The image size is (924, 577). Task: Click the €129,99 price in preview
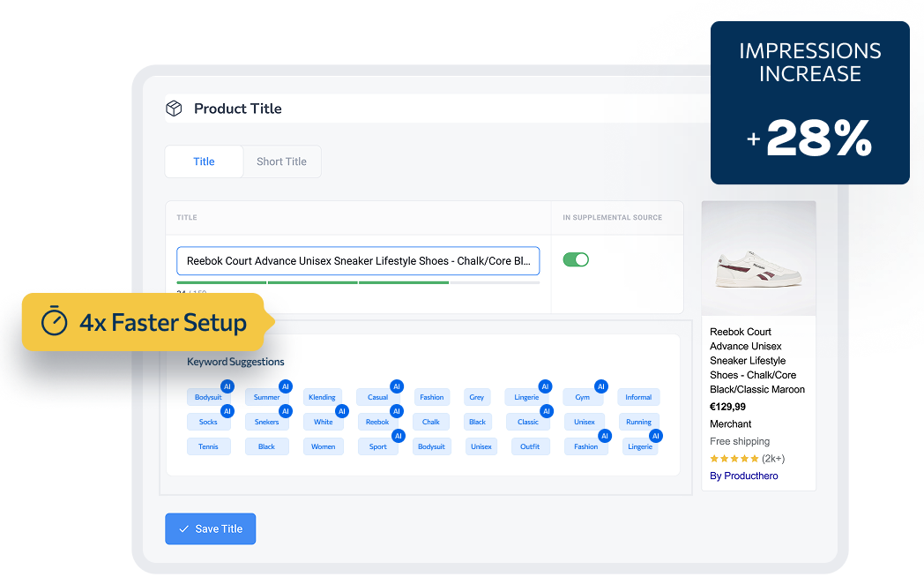(x=727, y=407)
